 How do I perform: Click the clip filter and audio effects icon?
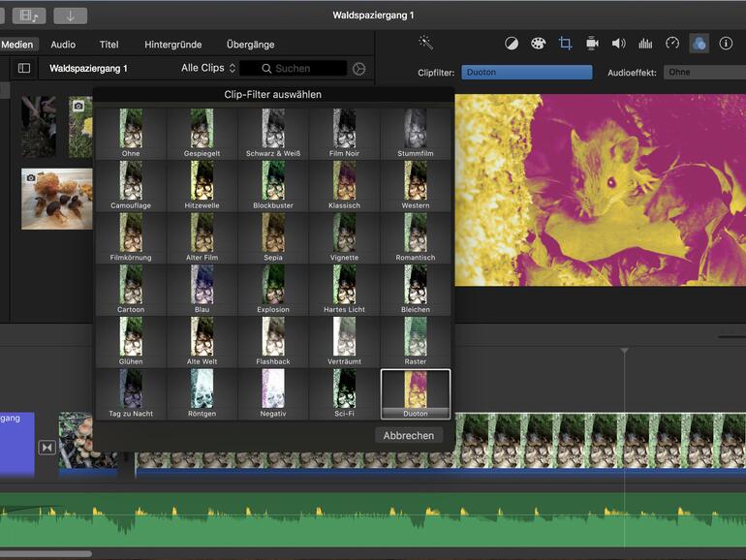699,44
